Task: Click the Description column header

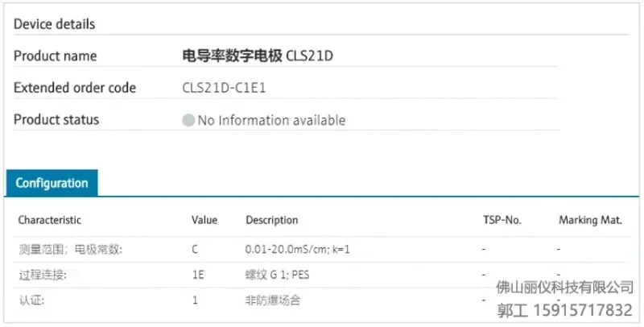Action: 271,220
